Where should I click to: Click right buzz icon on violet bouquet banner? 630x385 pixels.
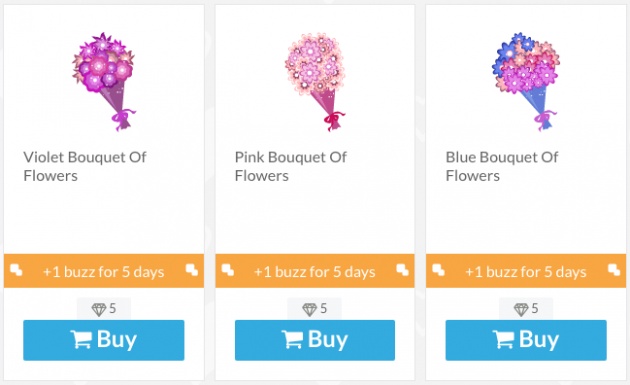click(x=192, y=270)
